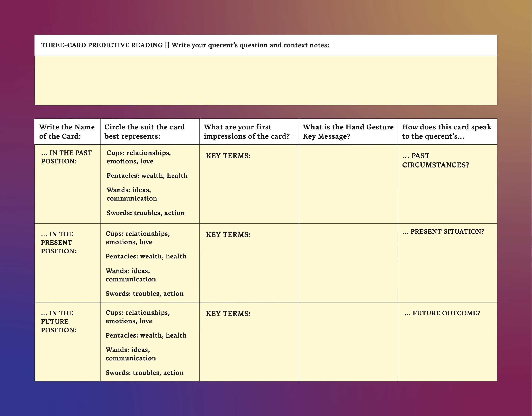
Task: Circle 'Wands: ideas, communication' in the Future row
Action: (131, 354)
